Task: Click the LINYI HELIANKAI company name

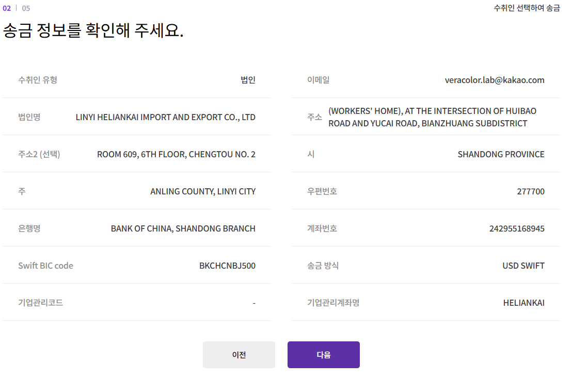Action: coord(165,117)
